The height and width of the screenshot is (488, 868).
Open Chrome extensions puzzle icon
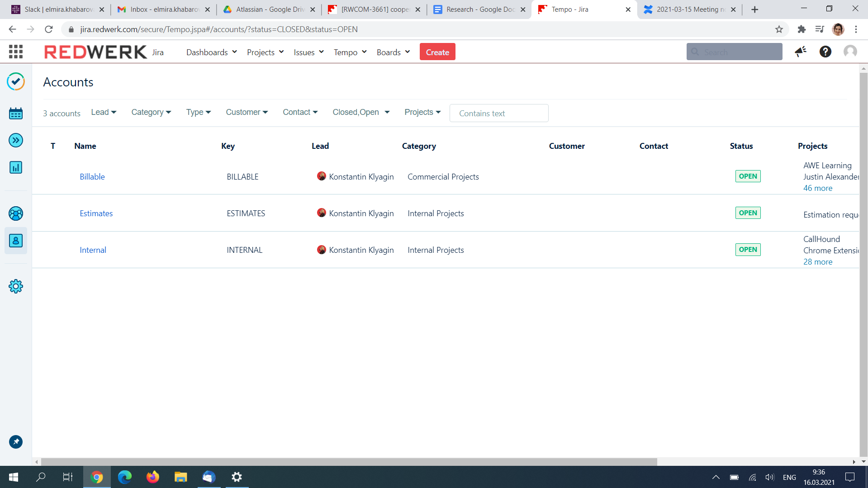[x=802, y=29]
